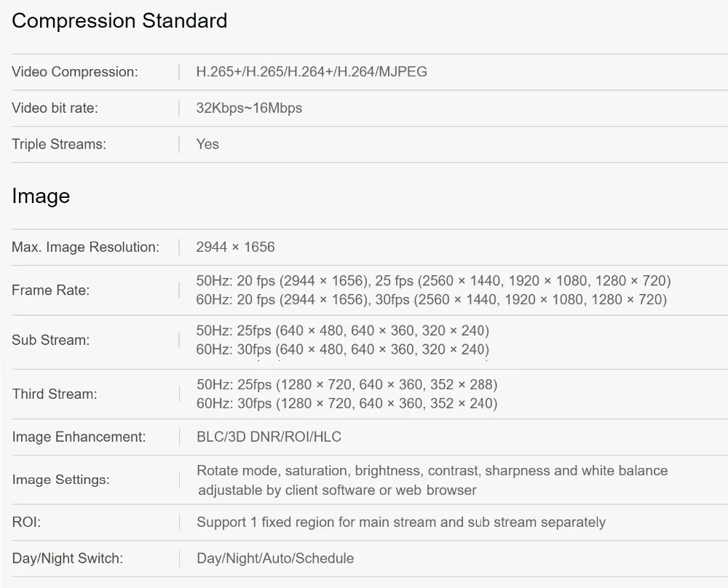Click the Triple Streams label
Image resolution: width=728 pixels, height=588 pixels.
59,144
